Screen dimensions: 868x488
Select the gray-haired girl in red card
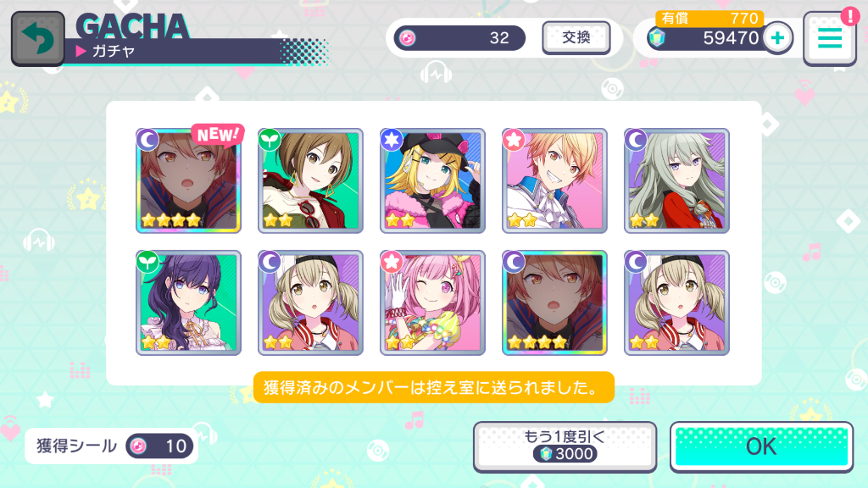point(676,181)
